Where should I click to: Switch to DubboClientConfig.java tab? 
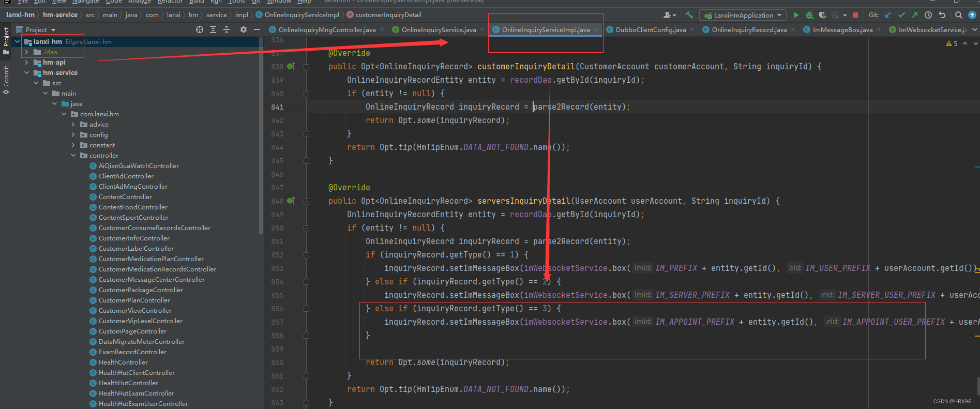[651, 29]
